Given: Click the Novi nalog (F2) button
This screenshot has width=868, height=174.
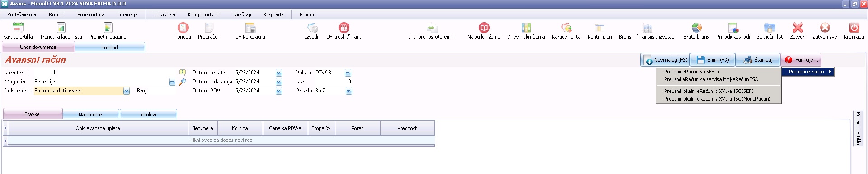Looking at the screenshot, I should [x=665, y=60].
